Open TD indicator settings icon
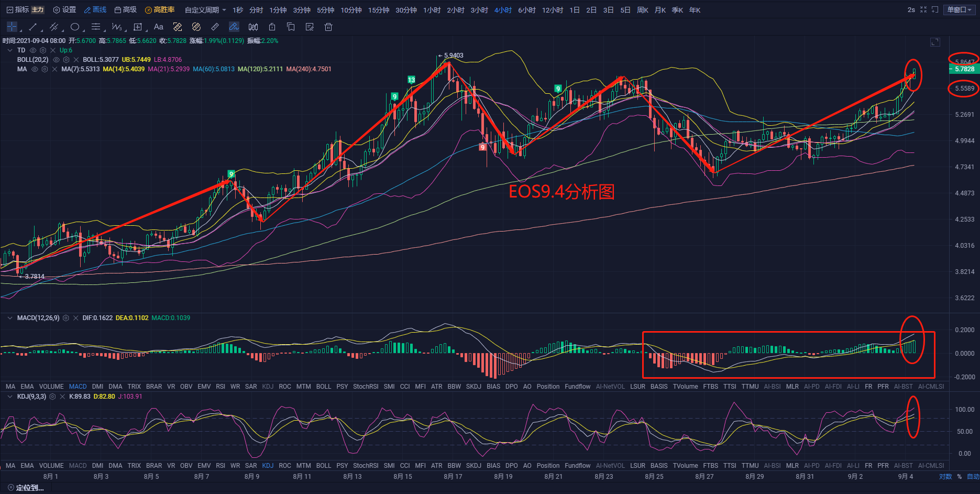 (43, 50)
